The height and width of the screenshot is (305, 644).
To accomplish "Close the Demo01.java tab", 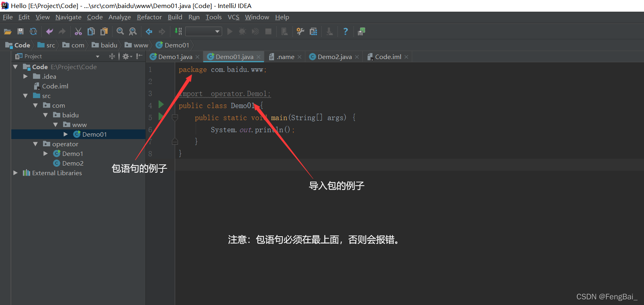I will tap(258, 57).
